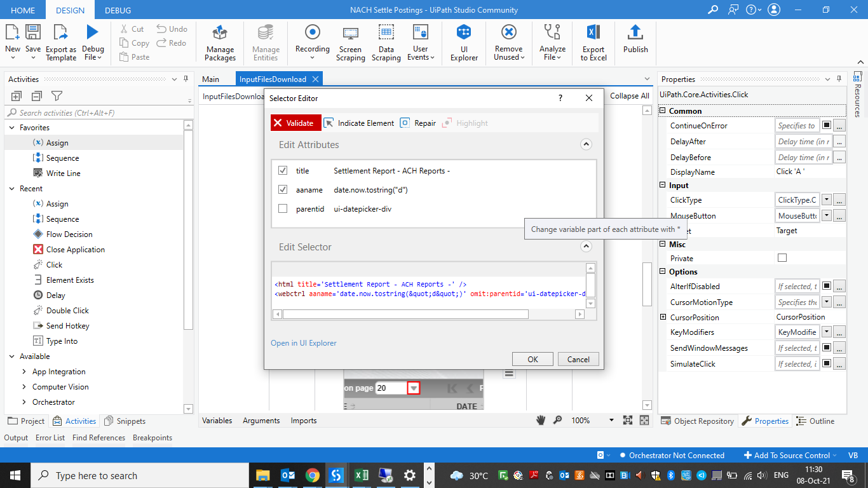
Task: Click Export to Excel icon
Action: pos(593,43)
